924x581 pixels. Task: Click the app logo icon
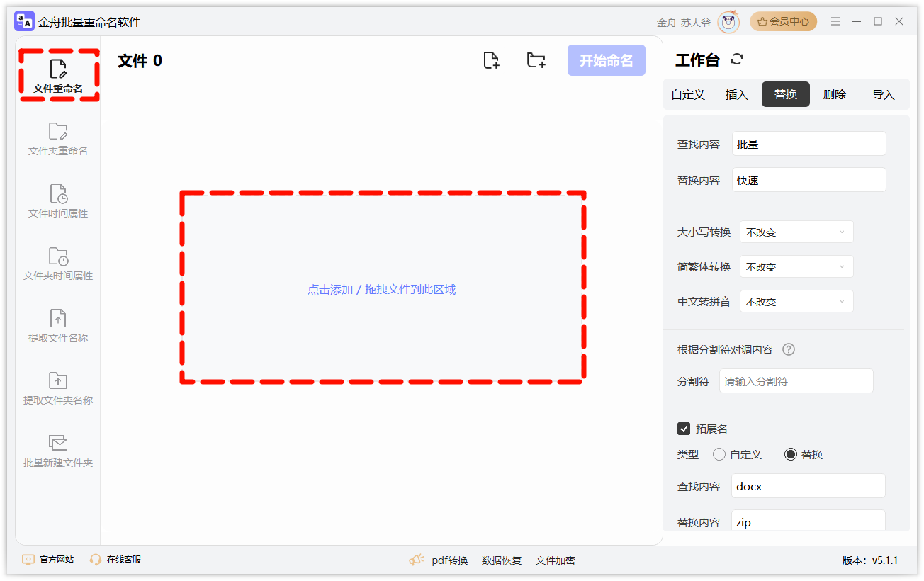[x=24, y=22]
